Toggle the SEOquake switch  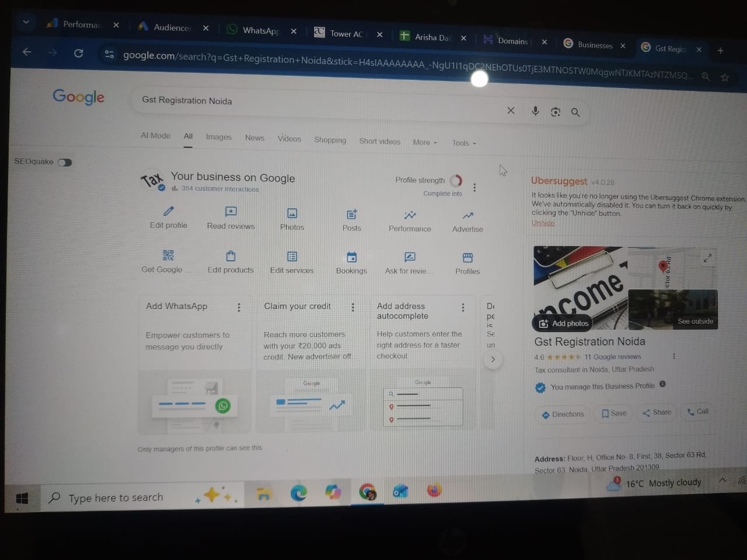[x=65, y=162]
